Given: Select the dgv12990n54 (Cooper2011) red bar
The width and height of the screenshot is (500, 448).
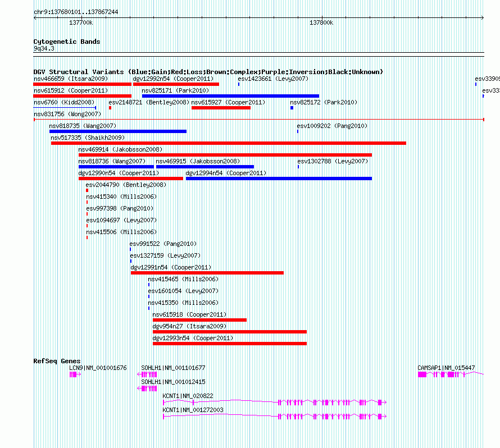Looking at the screenshot, I should 131,179.
